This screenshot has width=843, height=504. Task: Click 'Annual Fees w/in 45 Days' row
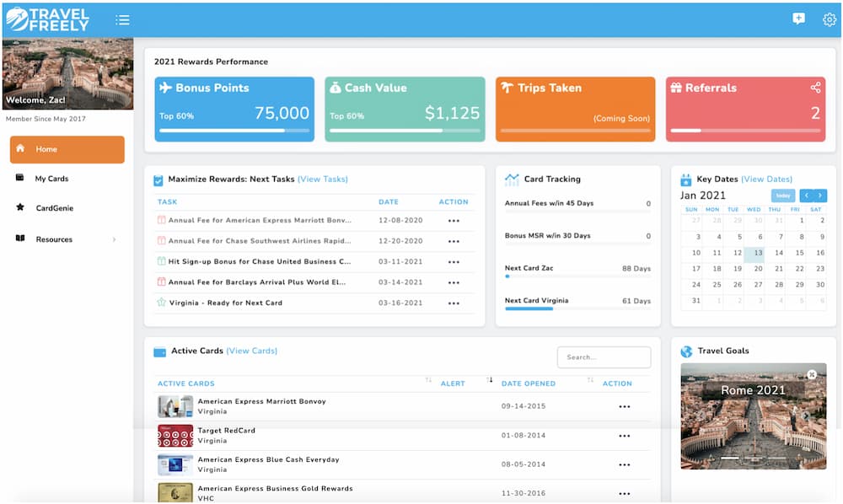[578, 204]
